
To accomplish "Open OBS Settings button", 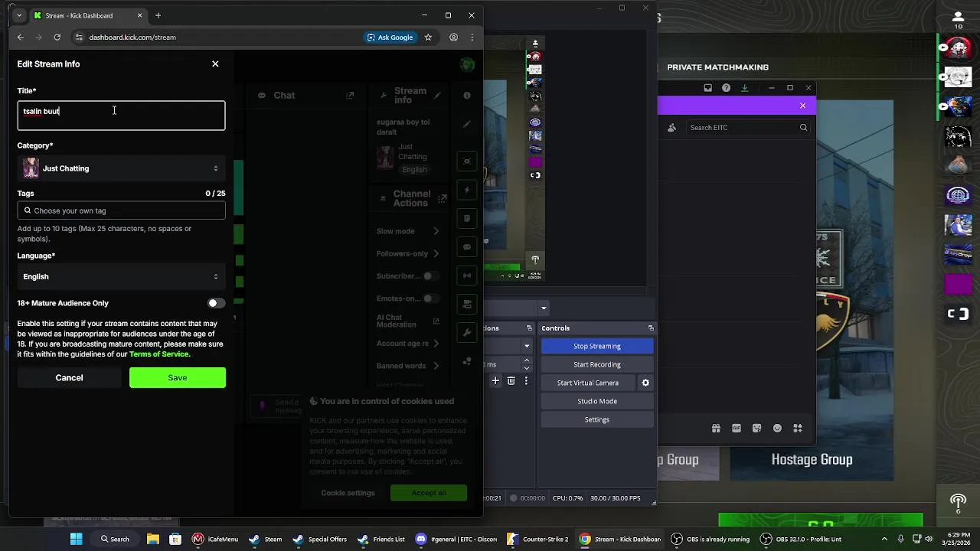I will point(597,419).
